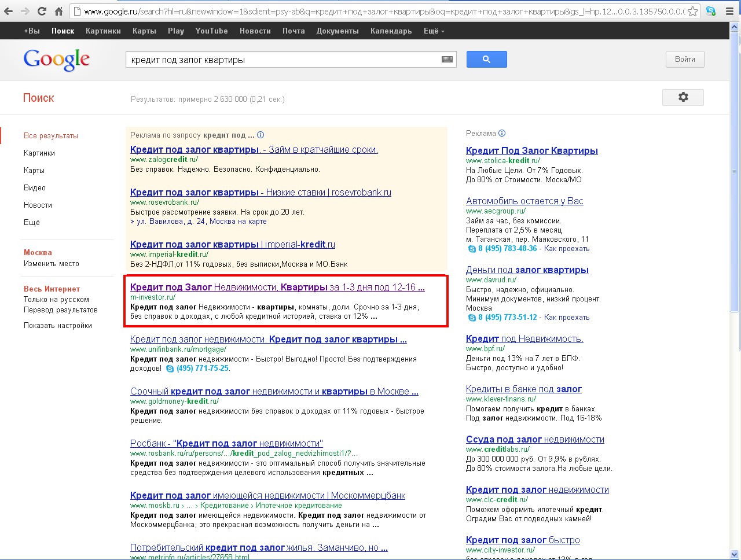Open the on-screen keyboard in search box
The width and height of the screenshot is (741, 560).
tap(447, 59)
